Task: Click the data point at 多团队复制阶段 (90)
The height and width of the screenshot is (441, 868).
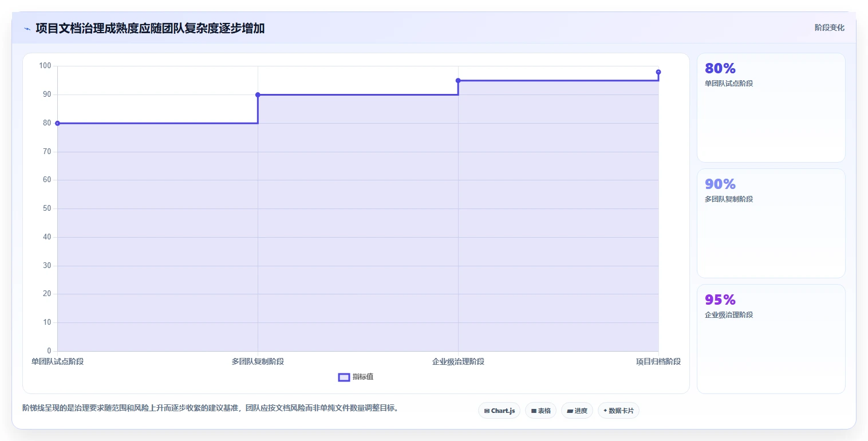Action: 258,94
